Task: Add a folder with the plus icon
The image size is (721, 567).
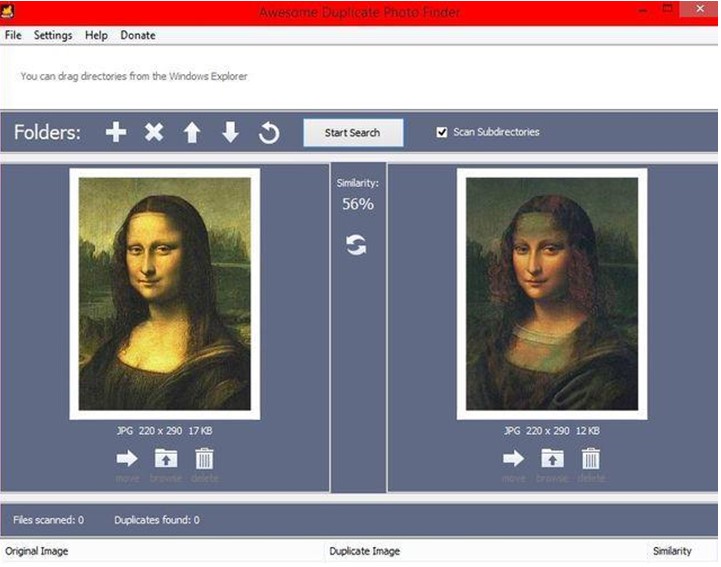Action: [116, 132]
